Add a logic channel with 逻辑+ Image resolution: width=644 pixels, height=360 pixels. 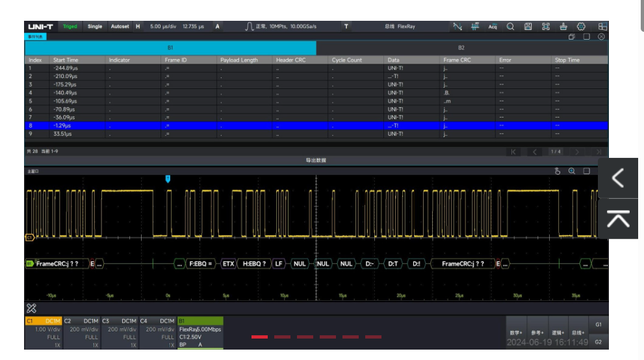click(558, 333)
